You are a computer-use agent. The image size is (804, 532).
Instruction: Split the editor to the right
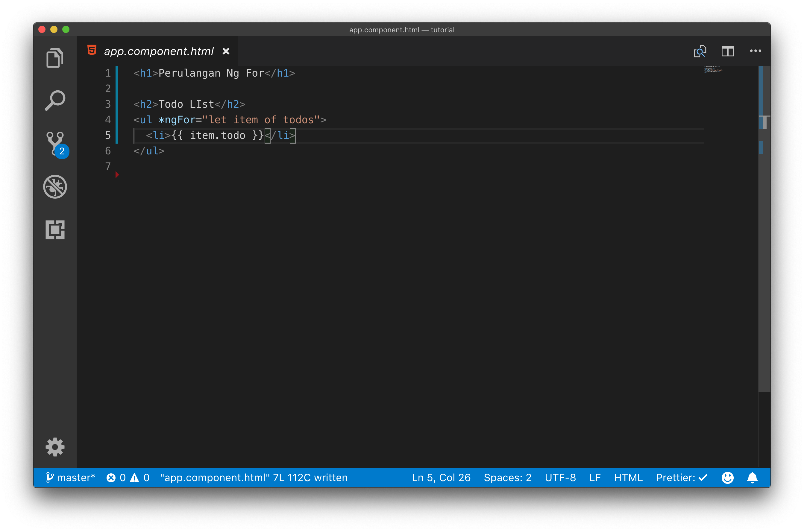coord(727,51)
